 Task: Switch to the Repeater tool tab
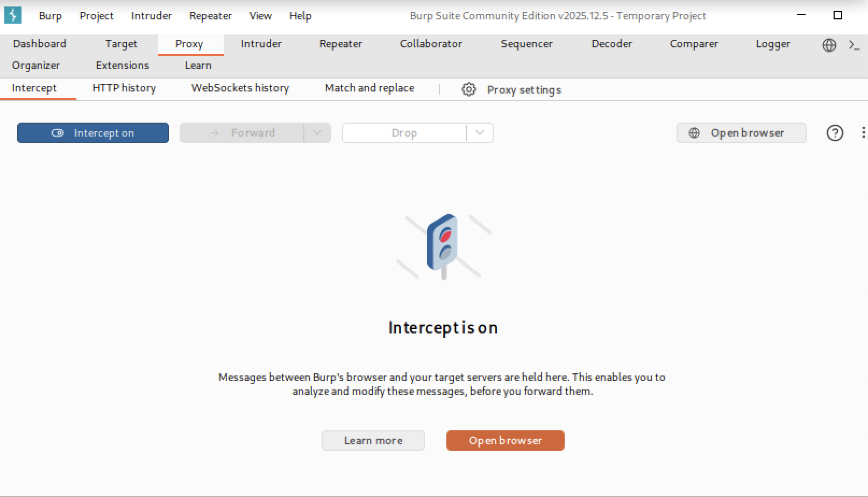340,44
